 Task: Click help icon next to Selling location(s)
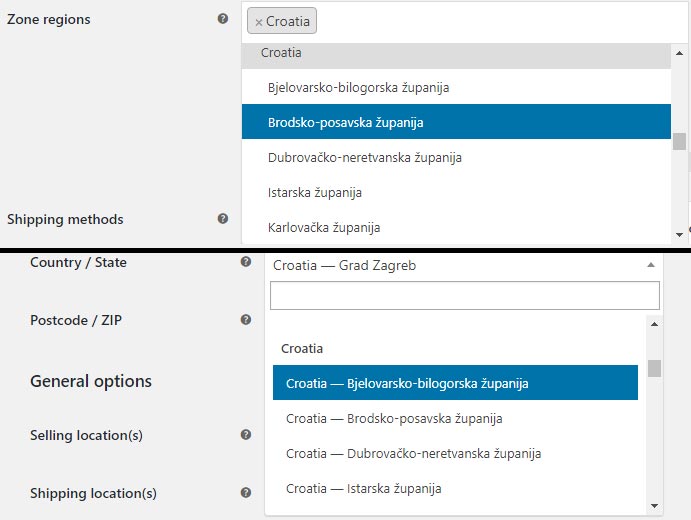(246, 435)
